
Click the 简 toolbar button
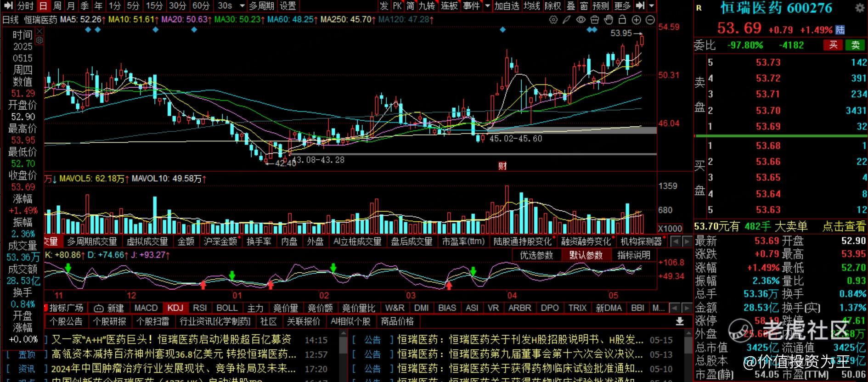(x=410, y=6)
